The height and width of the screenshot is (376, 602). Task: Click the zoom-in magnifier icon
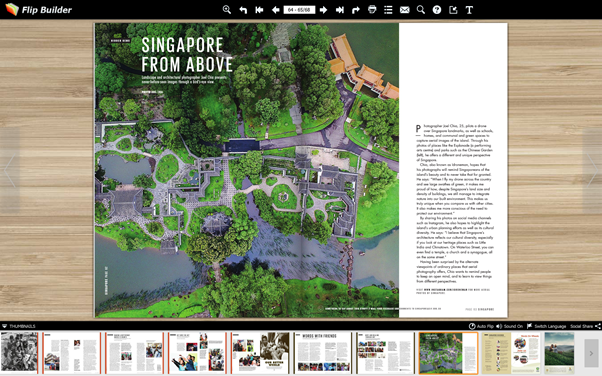point(227,10)
